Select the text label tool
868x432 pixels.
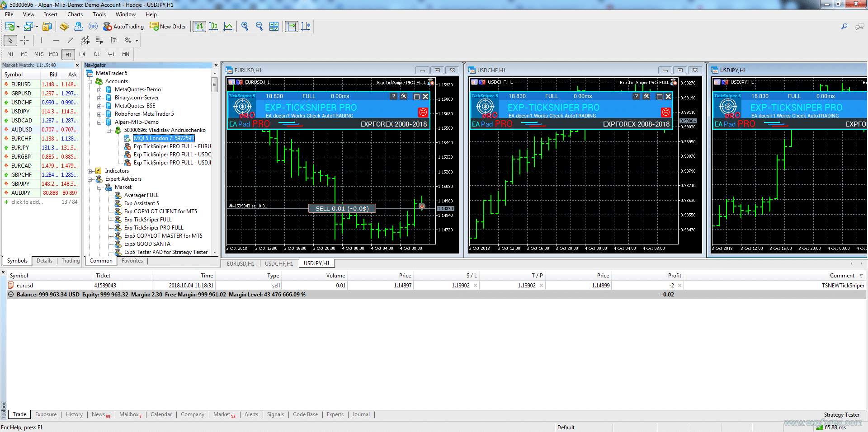[114, 40]
